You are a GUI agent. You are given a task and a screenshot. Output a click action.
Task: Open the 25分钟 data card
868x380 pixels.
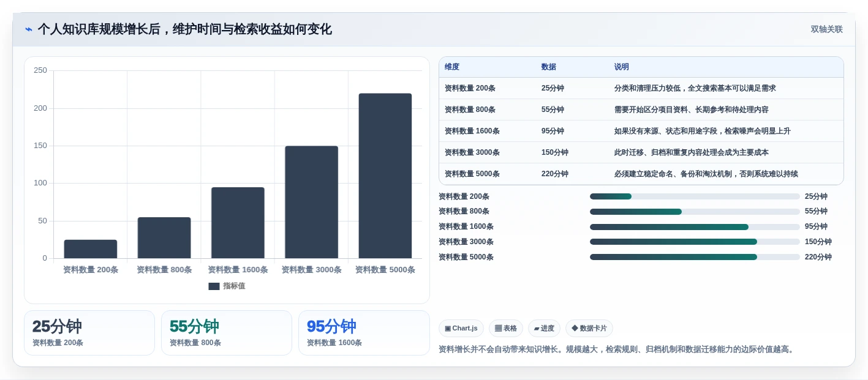click(x=89, y=333)
